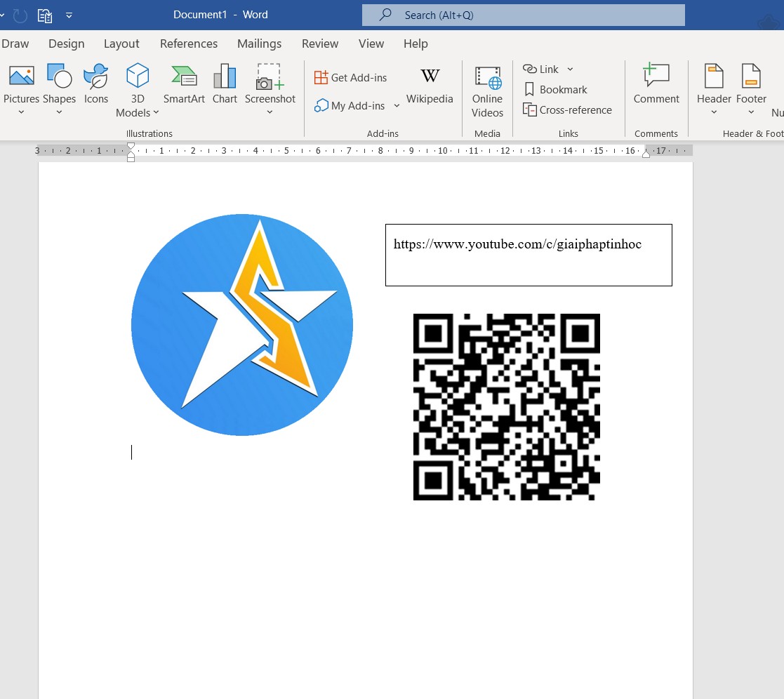Select the star logo image in document
Viewport: 784px width, 699px height.
click(x=242, y=325)
